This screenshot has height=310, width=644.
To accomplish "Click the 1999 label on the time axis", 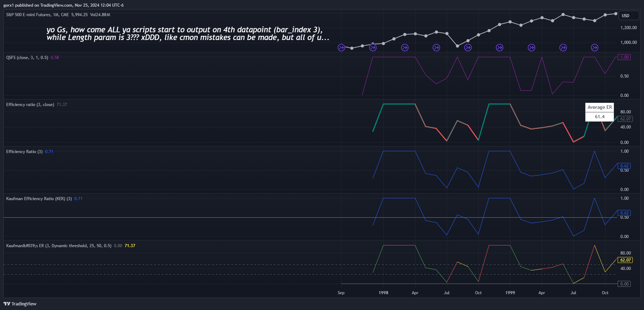I will [510, 293].
